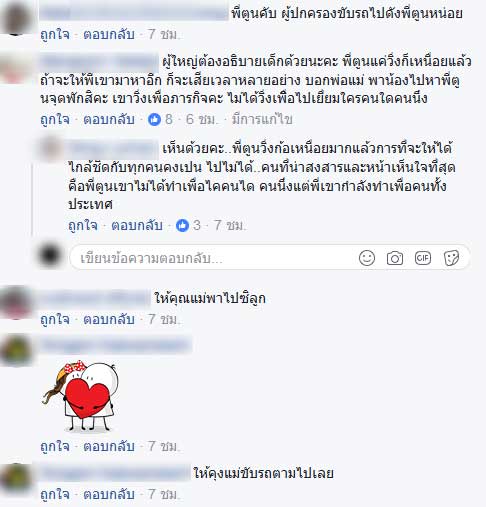486x507 pixels.
Task: Click like reaction icon with 3 count
Action: 182,225
